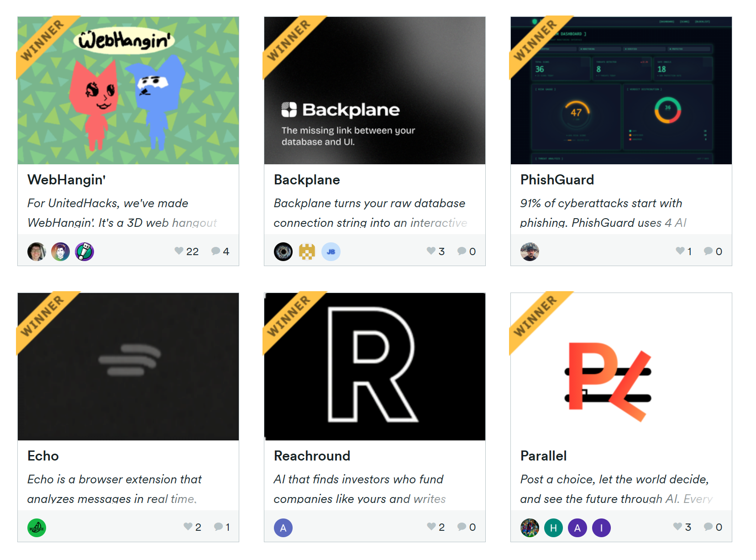Open the Reachround project title
Image resolution: width=756 pixels, height=560 pixels.
click(312, 456)
